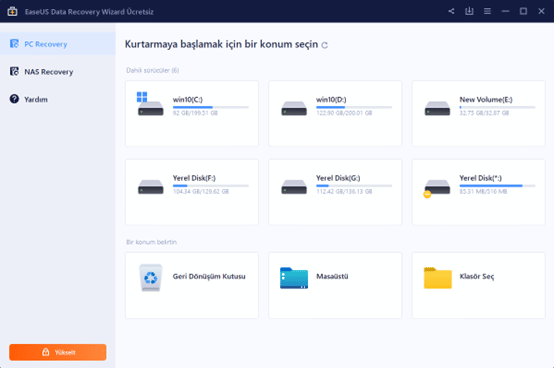Select the New Volume(E:) drive icon
554x368 pixels.
(x=437, y=108)
